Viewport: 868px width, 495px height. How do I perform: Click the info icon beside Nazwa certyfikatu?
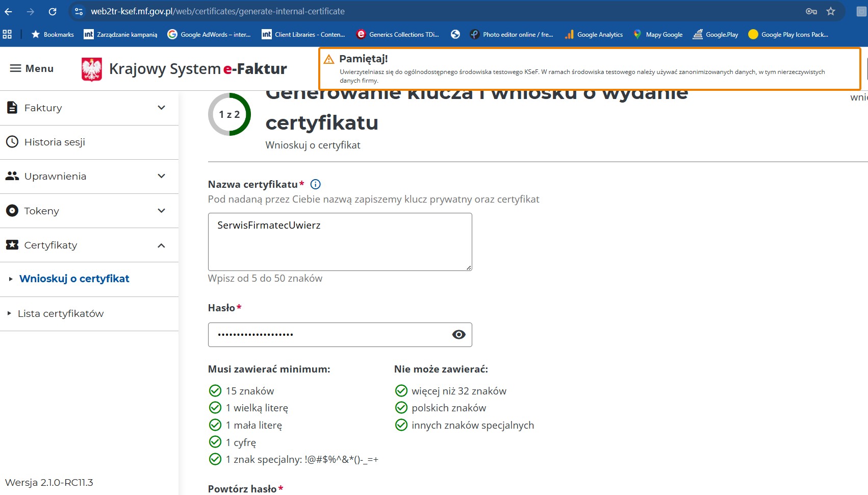(316, 184)
